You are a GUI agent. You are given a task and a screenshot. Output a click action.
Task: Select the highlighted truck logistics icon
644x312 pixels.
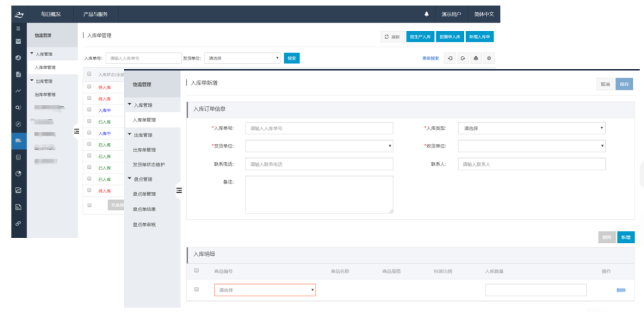click(x=18, y=141)
